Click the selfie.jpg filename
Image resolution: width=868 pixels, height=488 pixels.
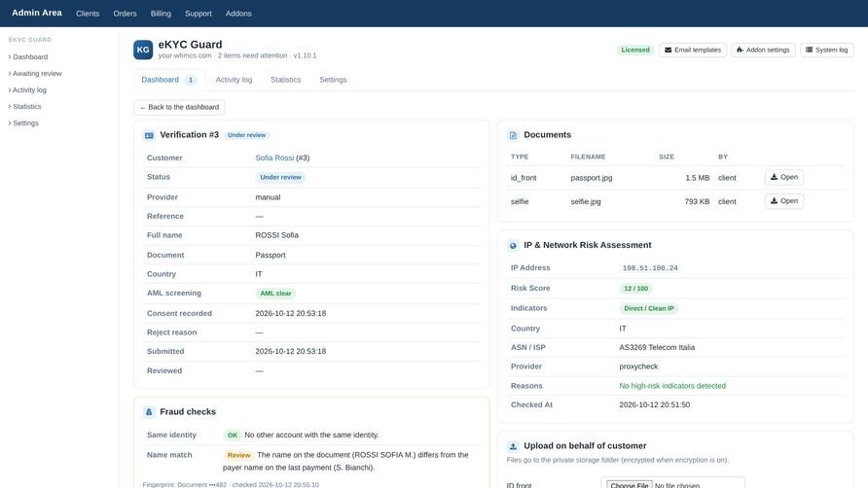(586, 201)
